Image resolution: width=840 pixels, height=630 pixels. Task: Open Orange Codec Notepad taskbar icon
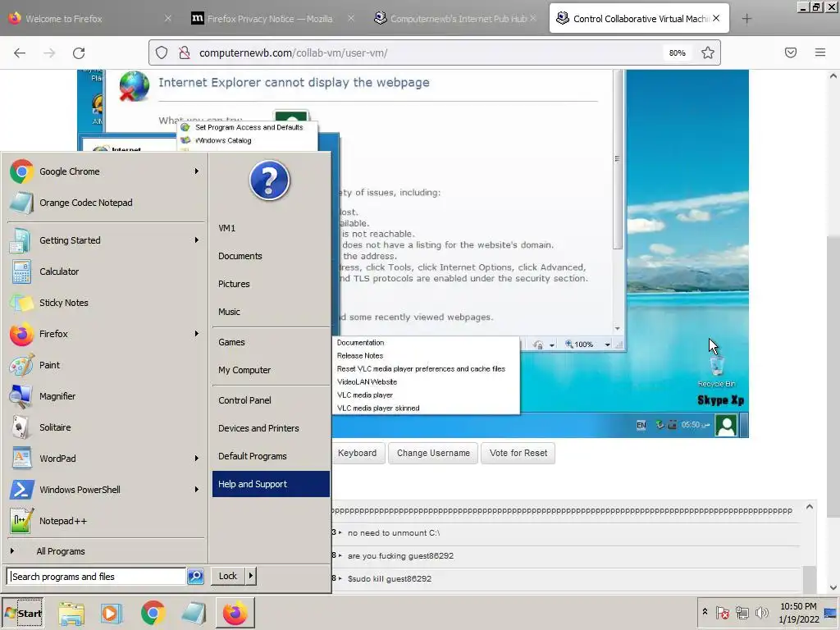194,614
